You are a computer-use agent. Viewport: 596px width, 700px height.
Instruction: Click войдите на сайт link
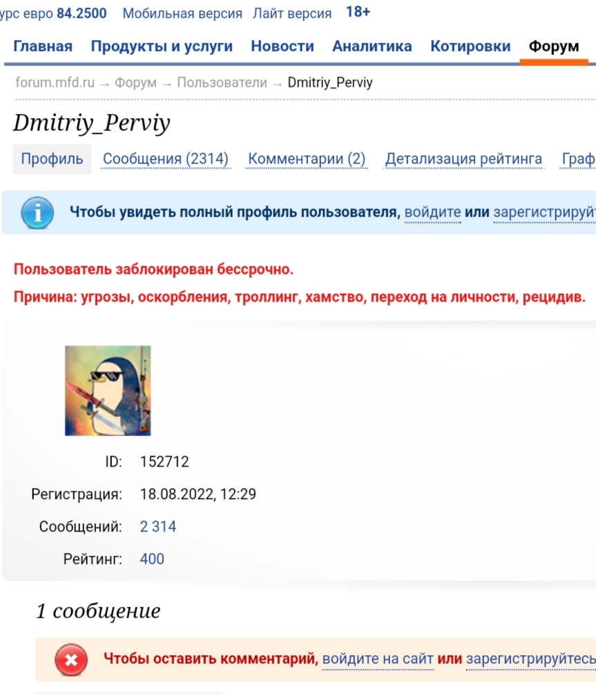pyautogui.click(x=378, y=659)
